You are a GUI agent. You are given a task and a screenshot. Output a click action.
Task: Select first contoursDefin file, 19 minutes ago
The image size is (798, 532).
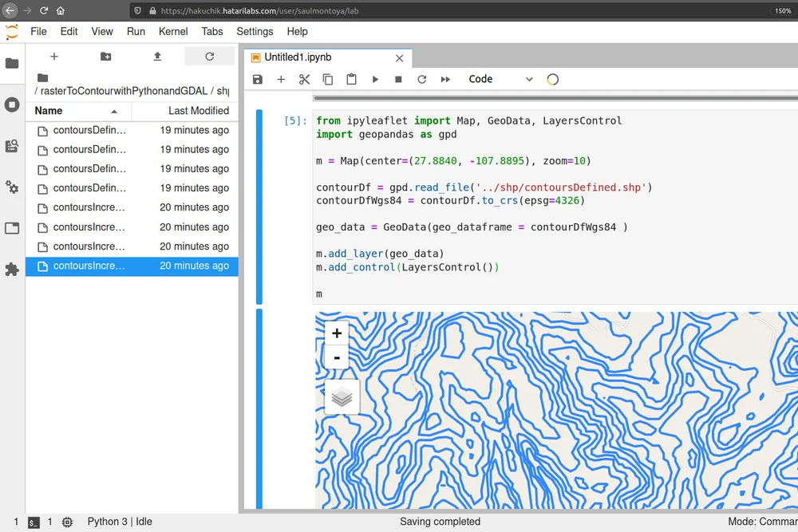pos(132,131)
